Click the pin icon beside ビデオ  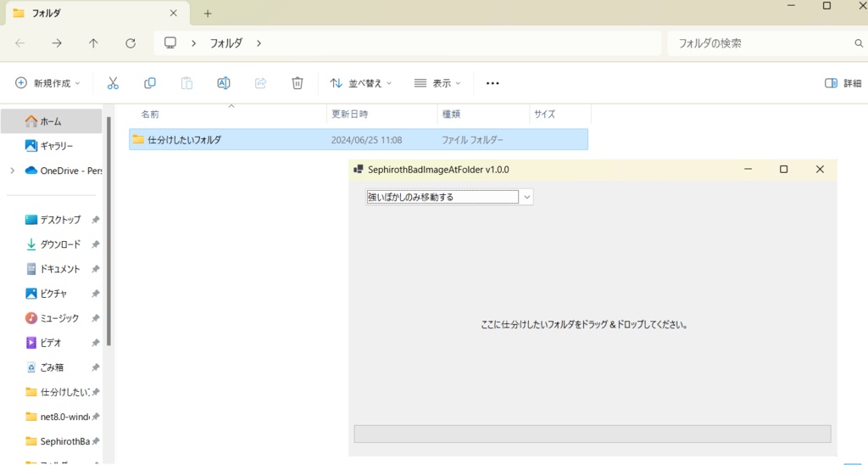point(95,343)
